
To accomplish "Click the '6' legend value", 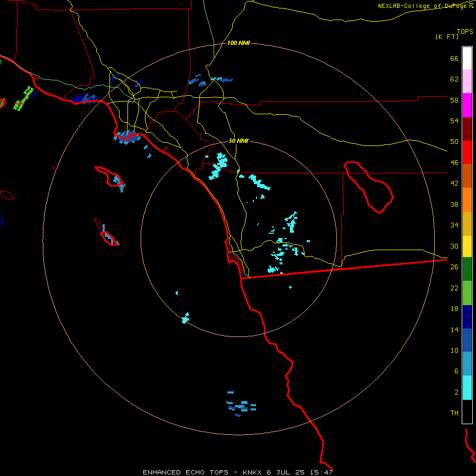I will (x=456, y=371).
